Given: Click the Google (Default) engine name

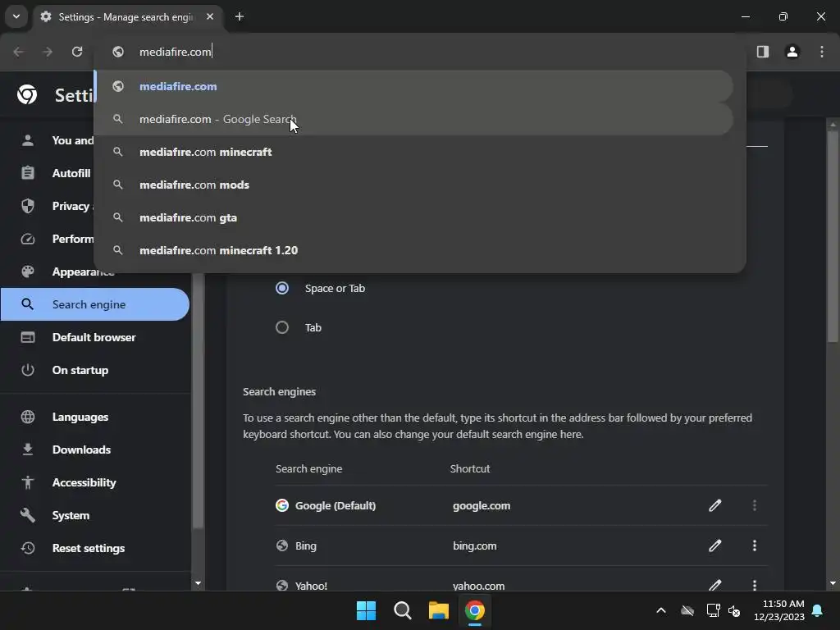Looking at the screenshot, I should (336, 505).
